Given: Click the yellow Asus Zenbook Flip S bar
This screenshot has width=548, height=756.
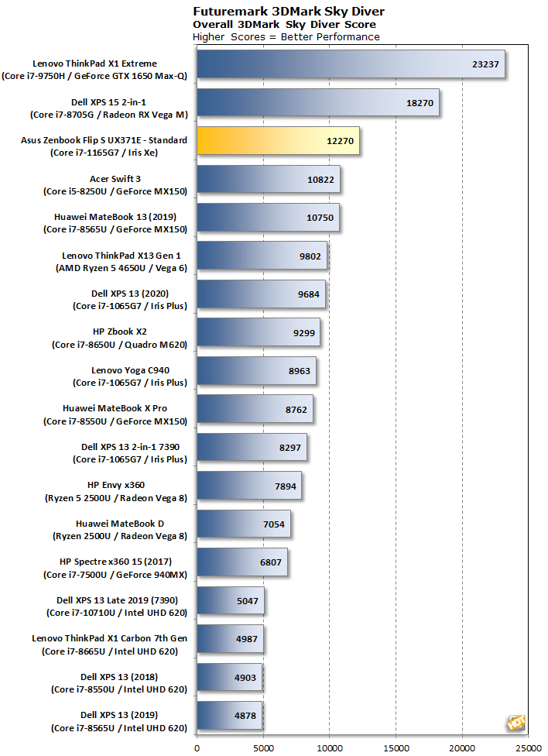Looking at the screenshot, I should point(278,141).
